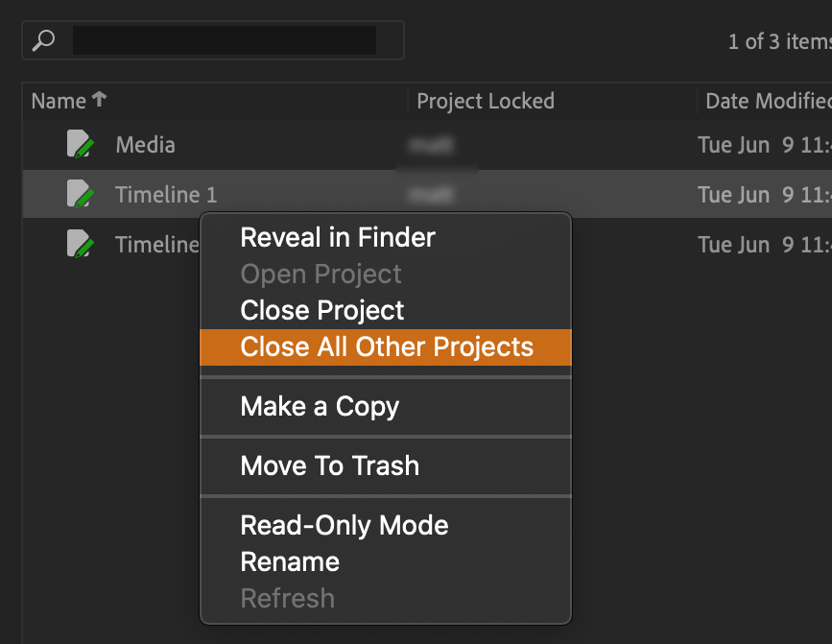Click the sort arrow beside Name
This screenshot has height=644, width=832.
[x=99, y=100]
